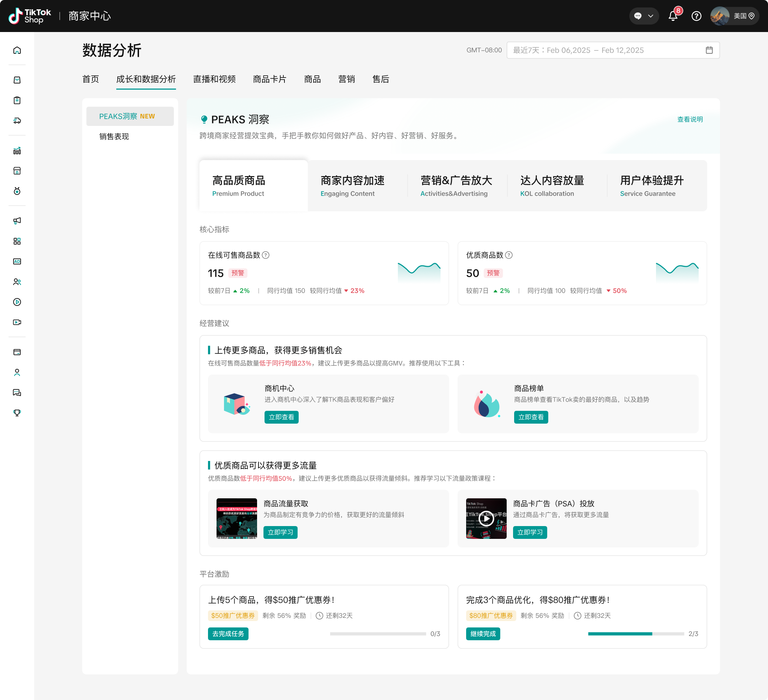Select the 高品质商品 Premium Product card

pos(253,186)
